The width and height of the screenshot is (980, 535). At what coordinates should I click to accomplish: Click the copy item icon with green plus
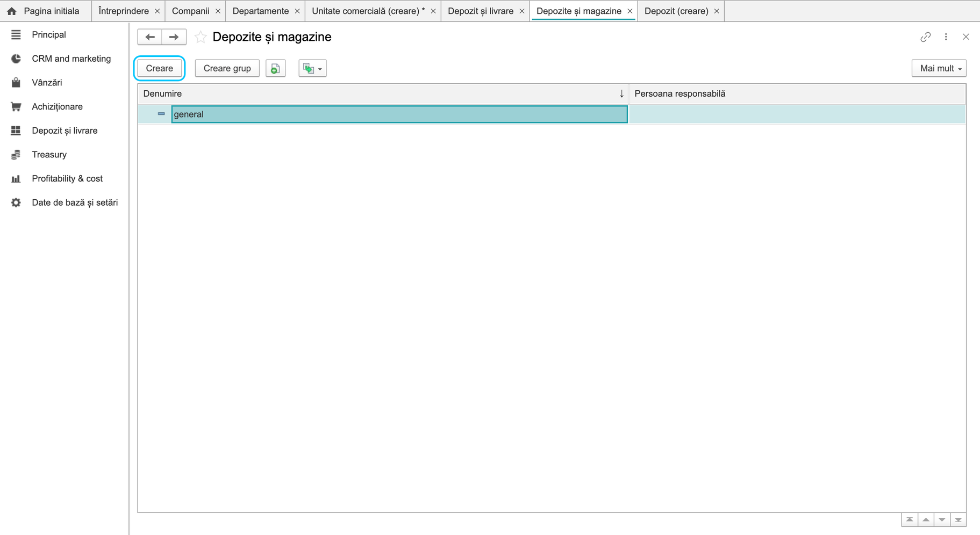(x=275, y=68)
